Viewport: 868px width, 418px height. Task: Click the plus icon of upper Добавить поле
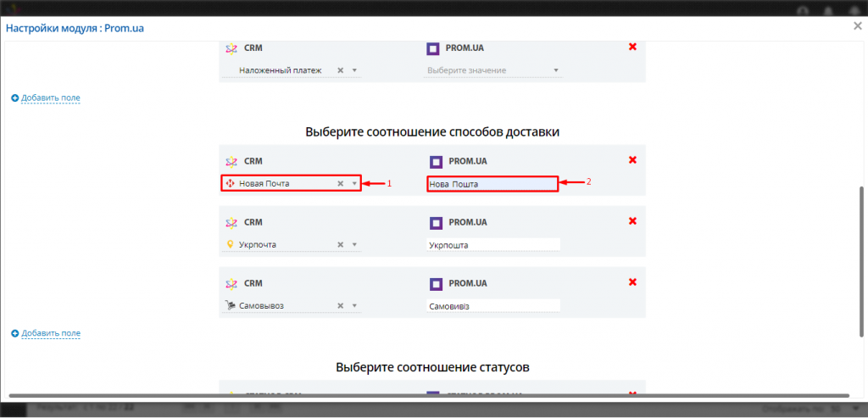15,98
